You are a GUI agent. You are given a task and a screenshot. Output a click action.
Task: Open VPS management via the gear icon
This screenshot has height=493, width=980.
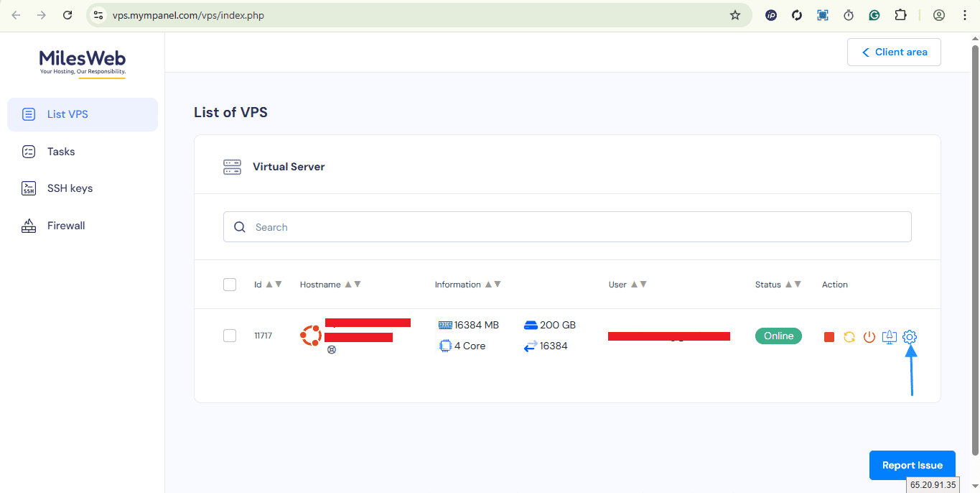pos(910,336)
